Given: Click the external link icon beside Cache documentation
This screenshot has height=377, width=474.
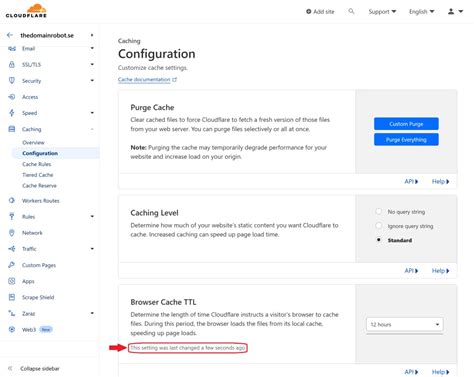Looking at the screenshot, I should click(174, 79).
